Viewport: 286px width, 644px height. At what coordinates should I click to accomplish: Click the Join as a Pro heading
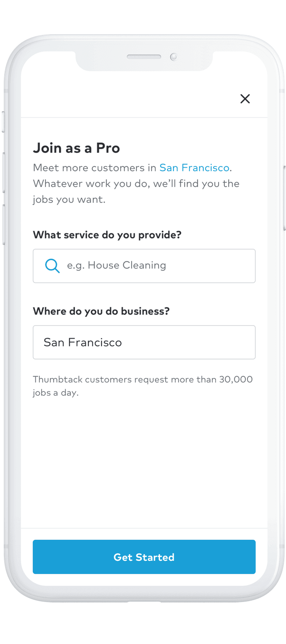[77, 148]
